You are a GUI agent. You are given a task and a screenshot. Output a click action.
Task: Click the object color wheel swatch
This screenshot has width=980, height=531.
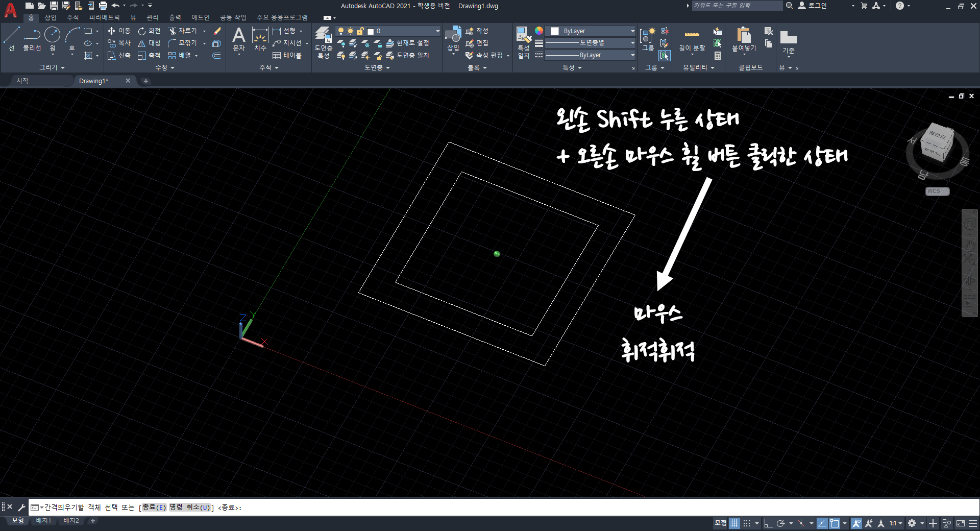[539, 31]
